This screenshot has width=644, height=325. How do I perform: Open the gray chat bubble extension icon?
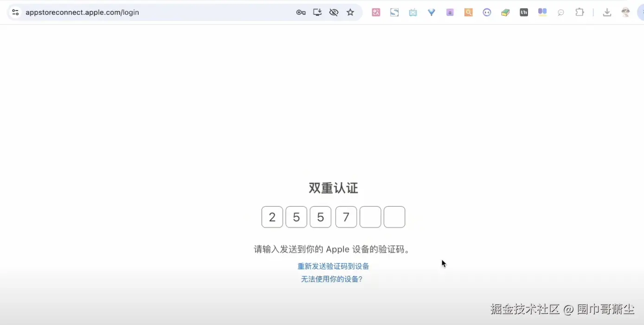(561, 13)
